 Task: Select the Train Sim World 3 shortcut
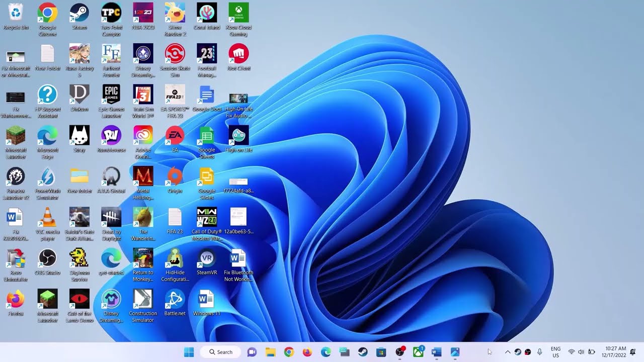[143, 102]
